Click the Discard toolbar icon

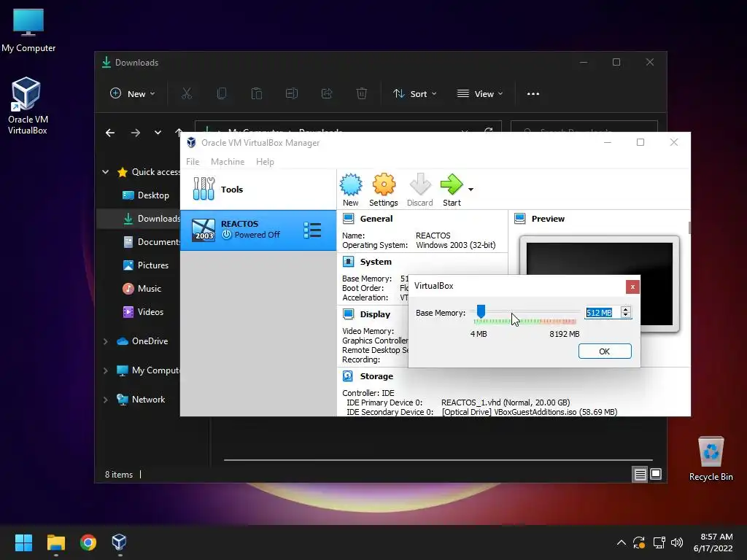tap(419, 190)
